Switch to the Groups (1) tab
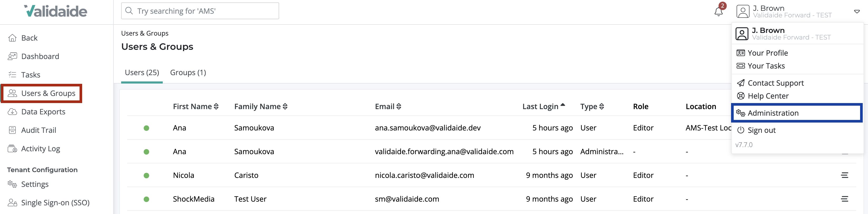 tap(188, 72)
